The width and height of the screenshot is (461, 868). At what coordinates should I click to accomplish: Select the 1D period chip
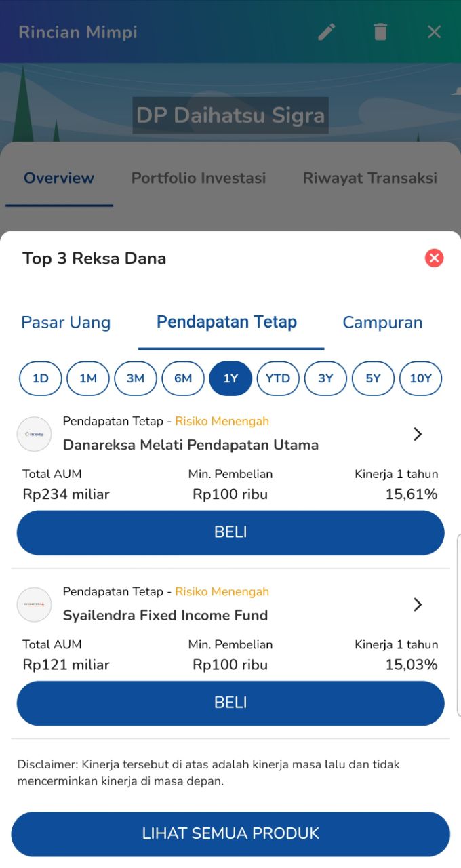(41, 378)
